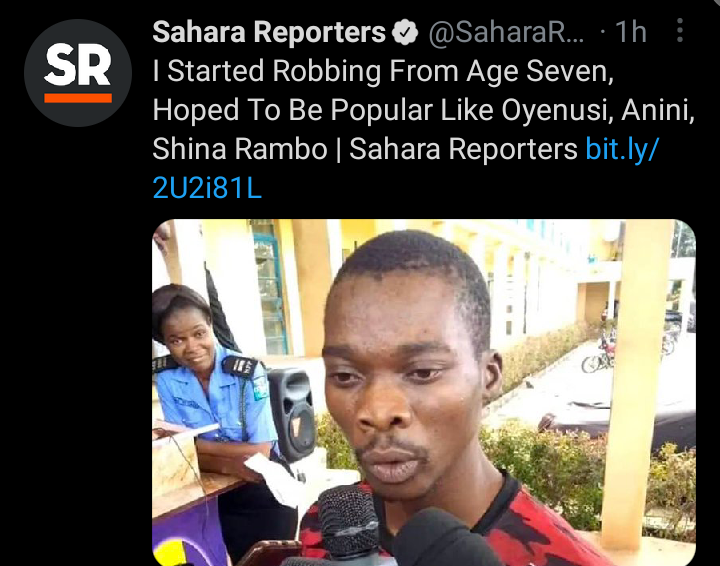Open the bit.ly/ shortened link

(x=622, y=150)
